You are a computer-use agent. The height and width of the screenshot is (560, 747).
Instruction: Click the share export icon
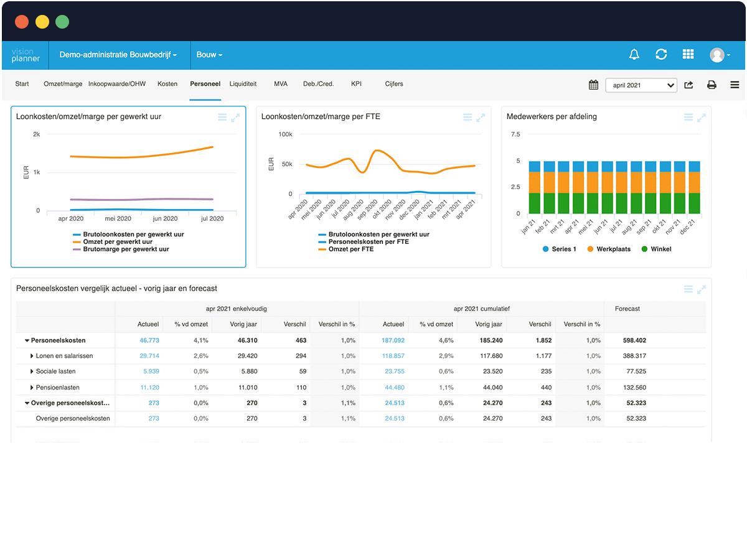(688, 85)
